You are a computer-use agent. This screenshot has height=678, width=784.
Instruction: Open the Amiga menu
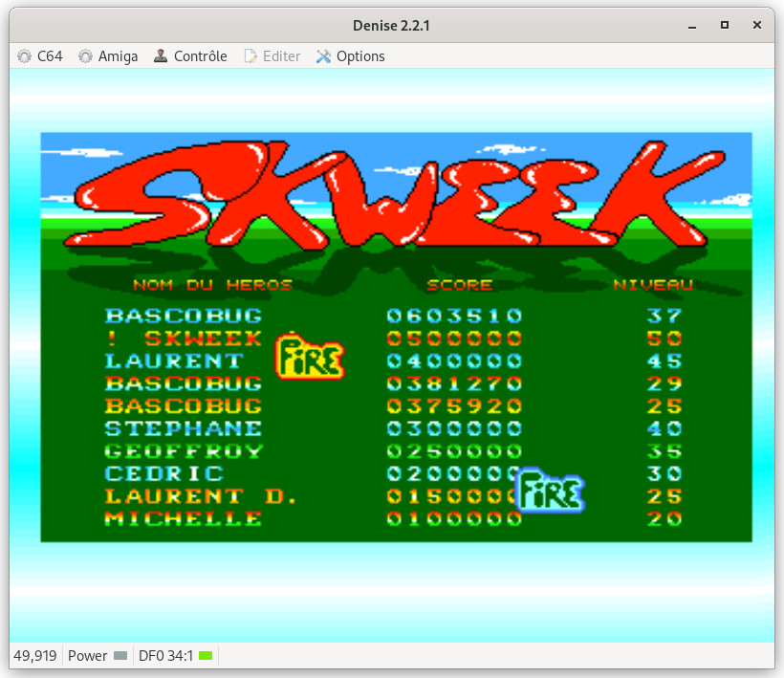pyautogui.click(x=108, y=56)
